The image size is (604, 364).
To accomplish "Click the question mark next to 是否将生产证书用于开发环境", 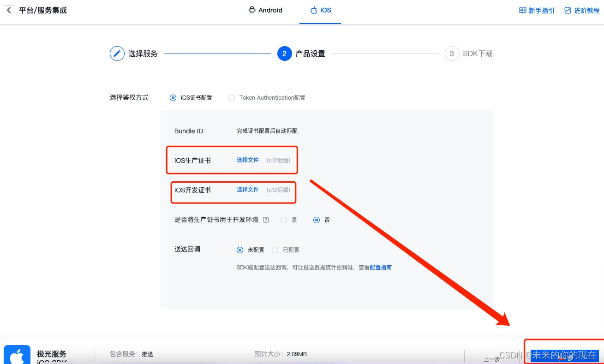I will (266, 220).
